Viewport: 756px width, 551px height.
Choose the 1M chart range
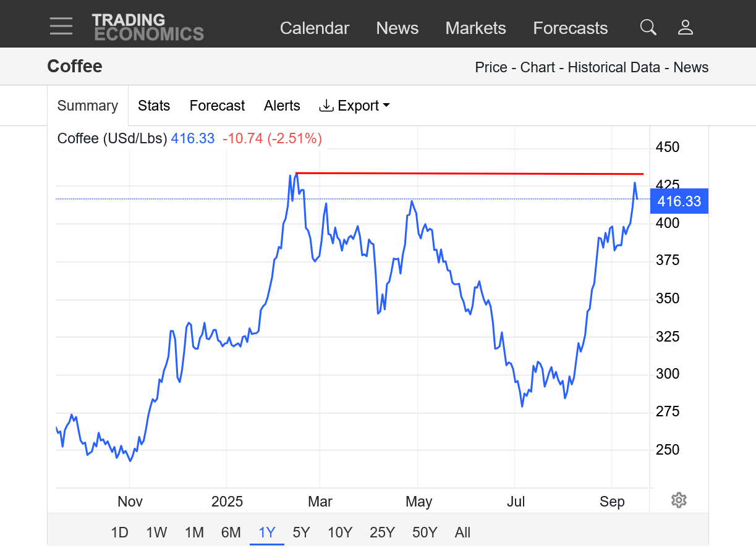point(194,532)
